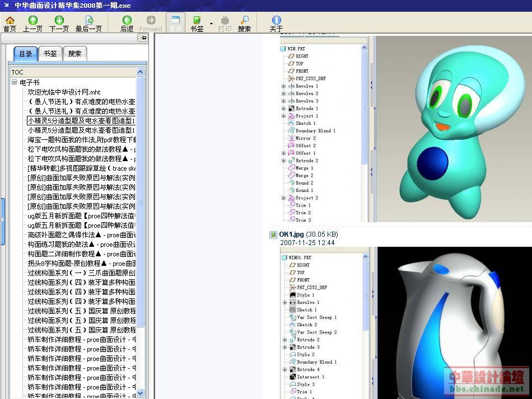Switch to the 书签 sidebar tab

50,54
